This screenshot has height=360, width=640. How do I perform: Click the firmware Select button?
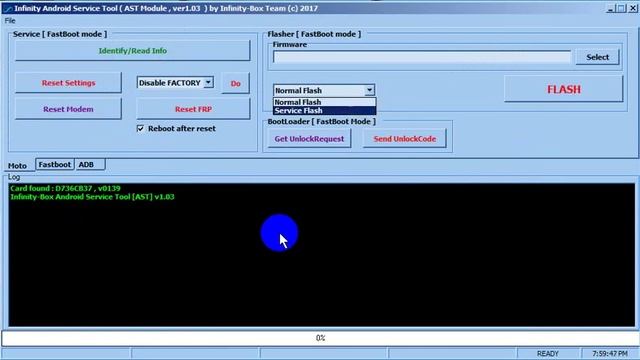598,57
